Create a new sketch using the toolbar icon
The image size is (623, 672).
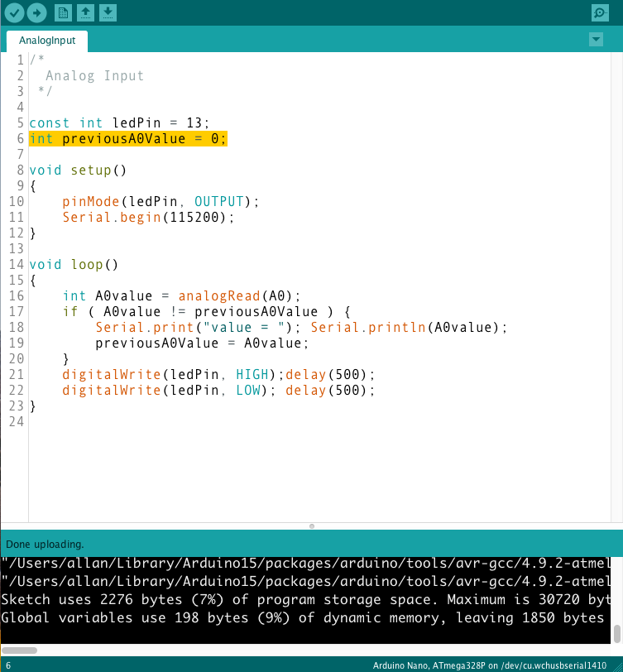click(63, 12)
